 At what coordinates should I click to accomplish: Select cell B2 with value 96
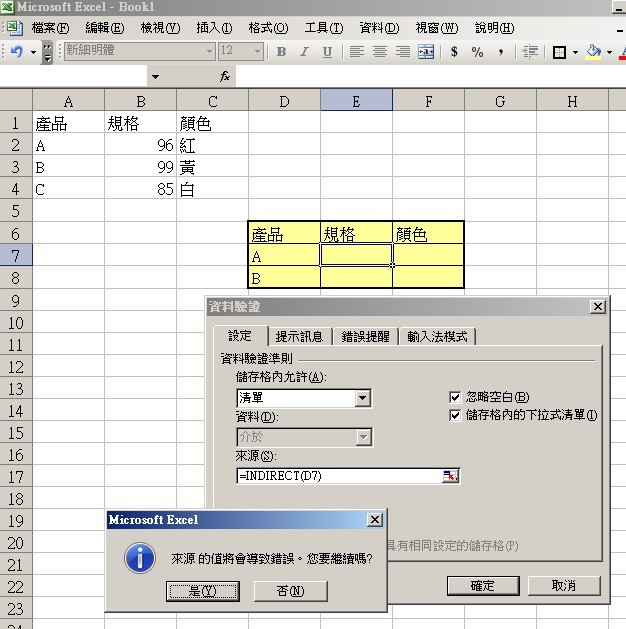[140, 145]
